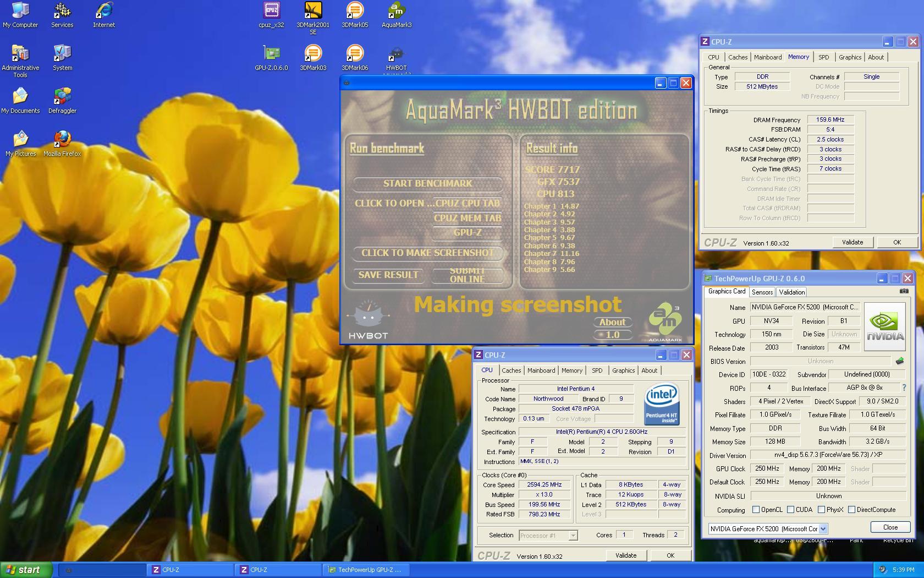Click Intel Pentium 4 HT logo
The image size is (924, 578).
pyautogui.click(x=662, y=405)
